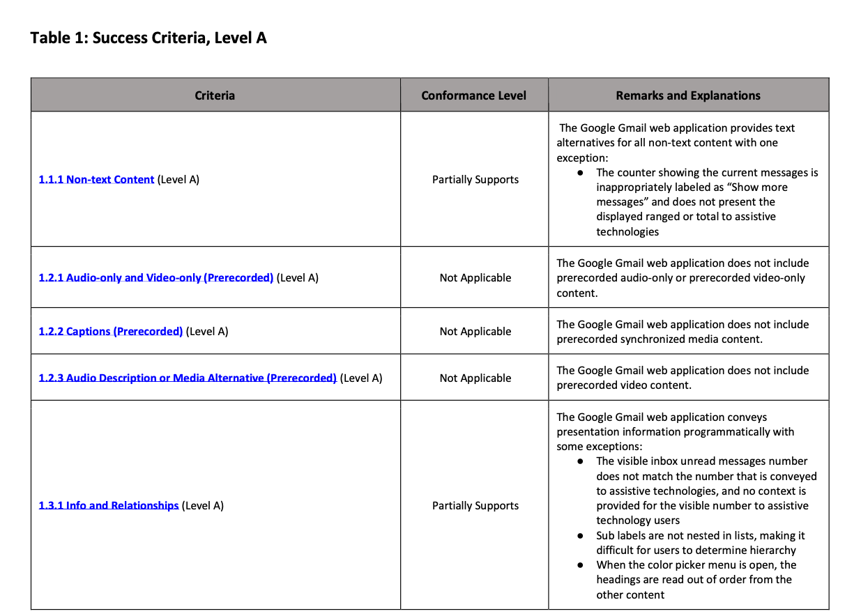
Task: Open the 1.1.1 Non-text Content link
Action: coord(96,180)
